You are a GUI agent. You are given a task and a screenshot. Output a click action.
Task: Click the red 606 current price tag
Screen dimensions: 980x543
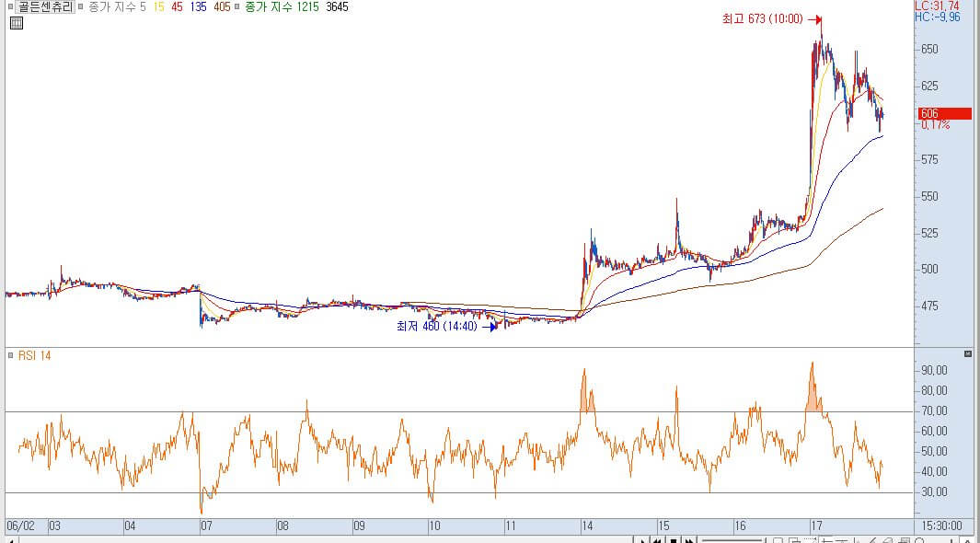point(944,113)
